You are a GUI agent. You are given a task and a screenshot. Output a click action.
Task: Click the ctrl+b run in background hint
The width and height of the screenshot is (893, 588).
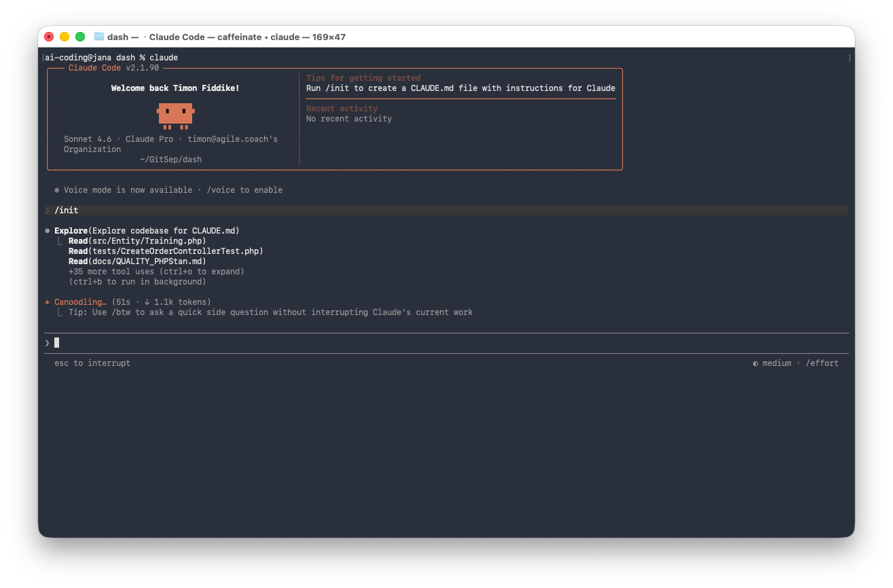[137, 282]
